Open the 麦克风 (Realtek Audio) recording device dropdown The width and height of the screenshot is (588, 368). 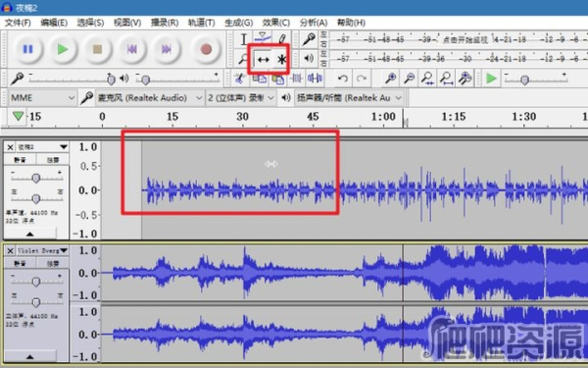150,98
